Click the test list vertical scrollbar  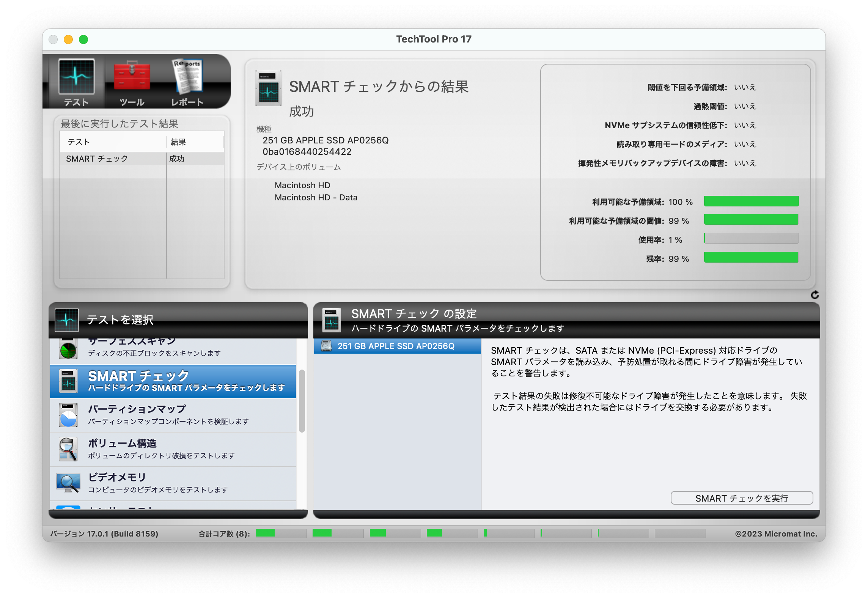302,401
